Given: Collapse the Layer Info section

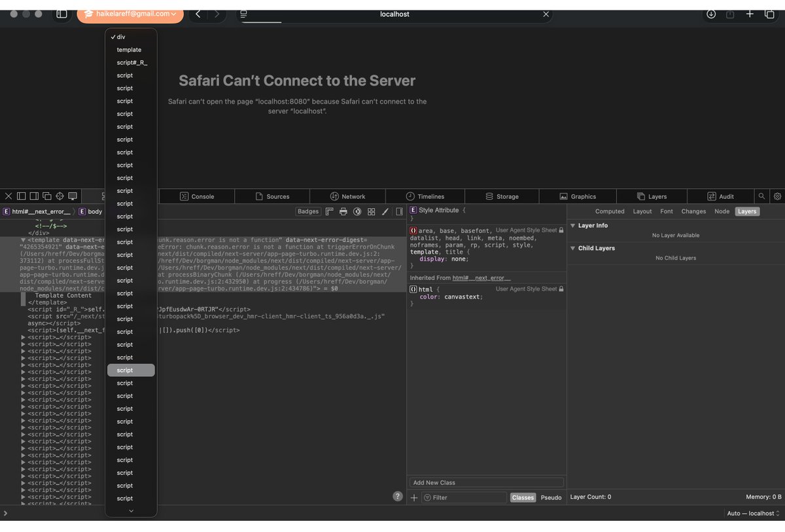Looking at the screenshot, I should (573, 226).
